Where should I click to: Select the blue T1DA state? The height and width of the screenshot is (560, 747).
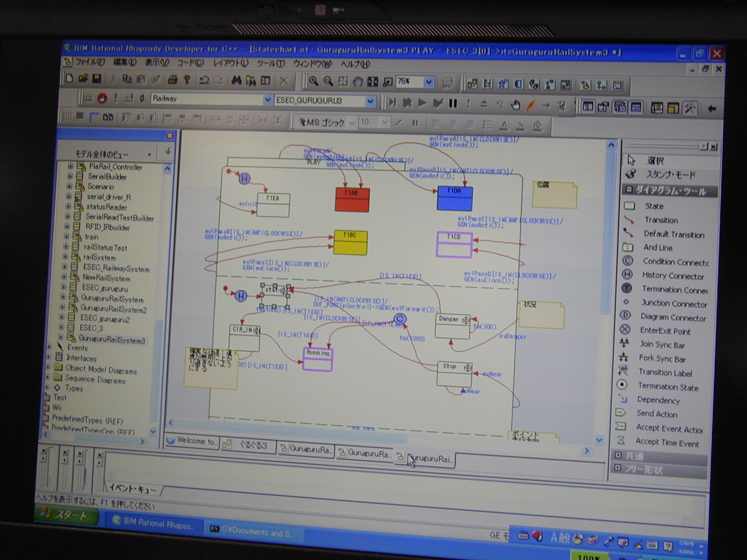(x=454, y=198)
